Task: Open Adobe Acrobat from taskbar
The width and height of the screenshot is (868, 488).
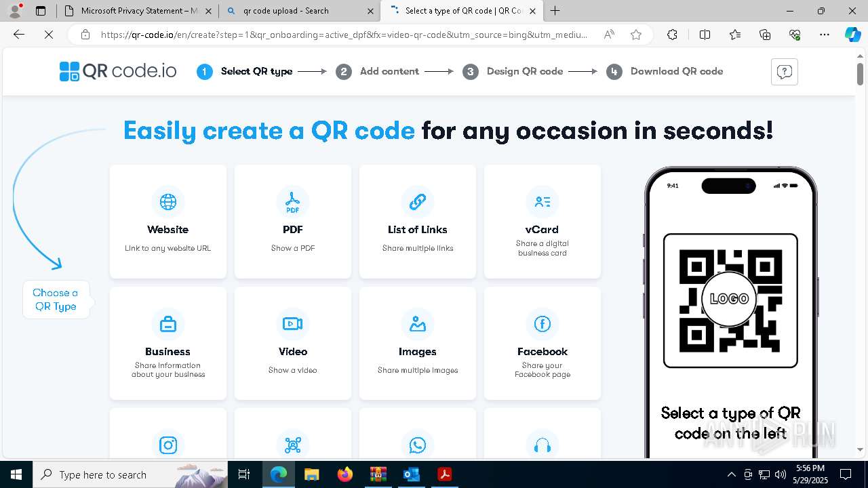Action: click(x=445, y=474)
